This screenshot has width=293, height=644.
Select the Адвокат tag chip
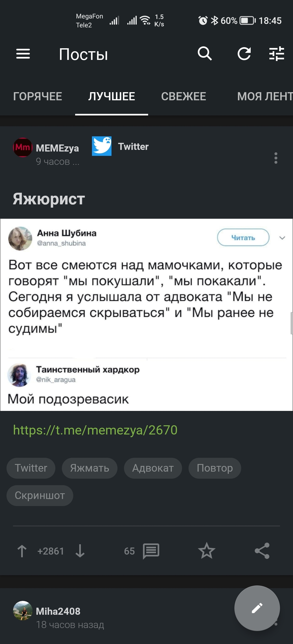pos(153,468)
